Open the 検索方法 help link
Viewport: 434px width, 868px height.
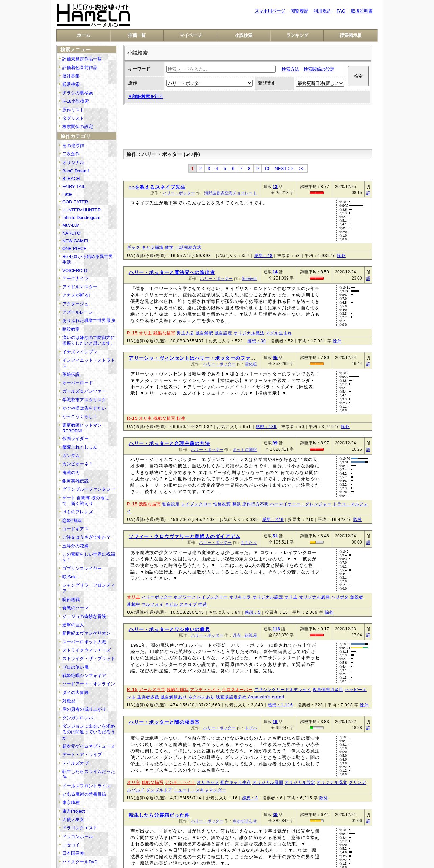tap(290, 69)
